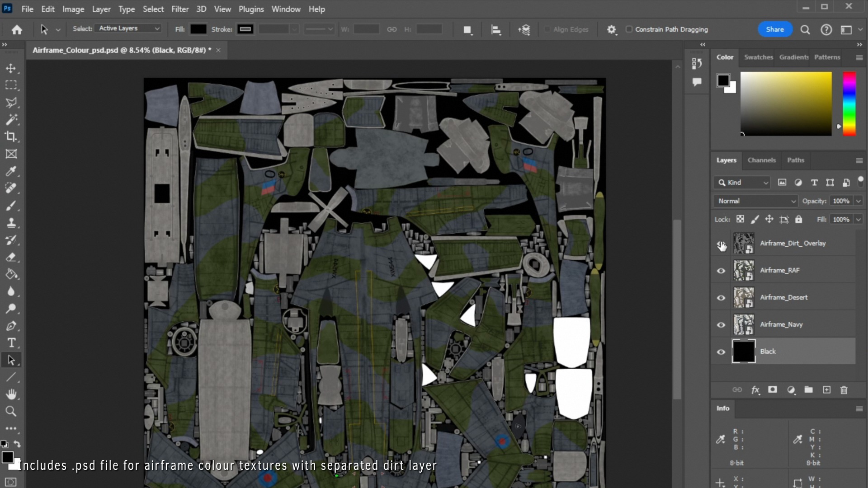Select the Horizontal Type tool

(11, 343)
